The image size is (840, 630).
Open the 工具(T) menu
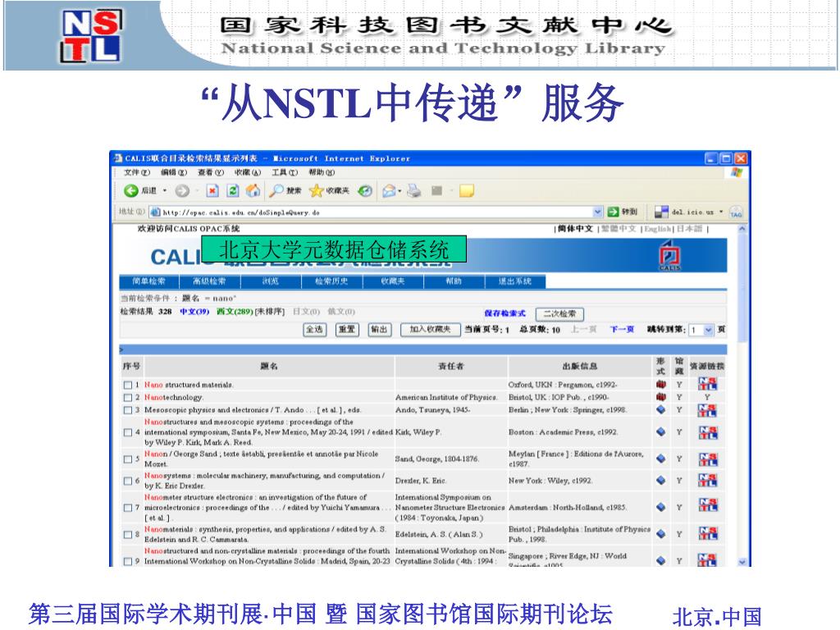coord(285,172)
